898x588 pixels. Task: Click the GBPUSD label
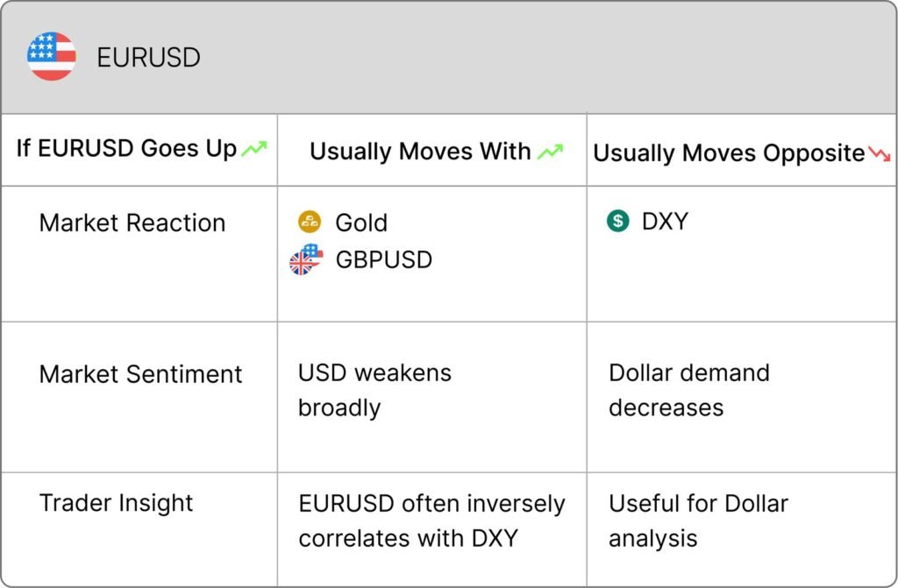384,260
